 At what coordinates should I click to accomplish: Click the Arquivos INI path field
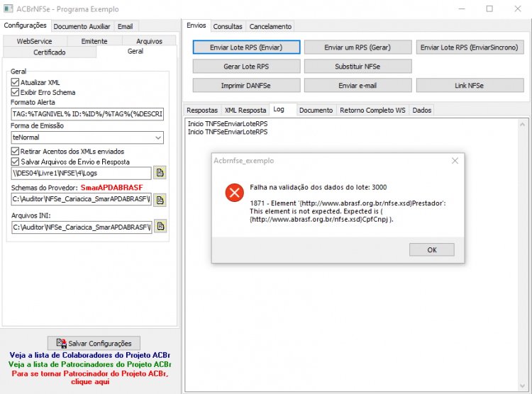pyautogui.click(x=82, y=227)
